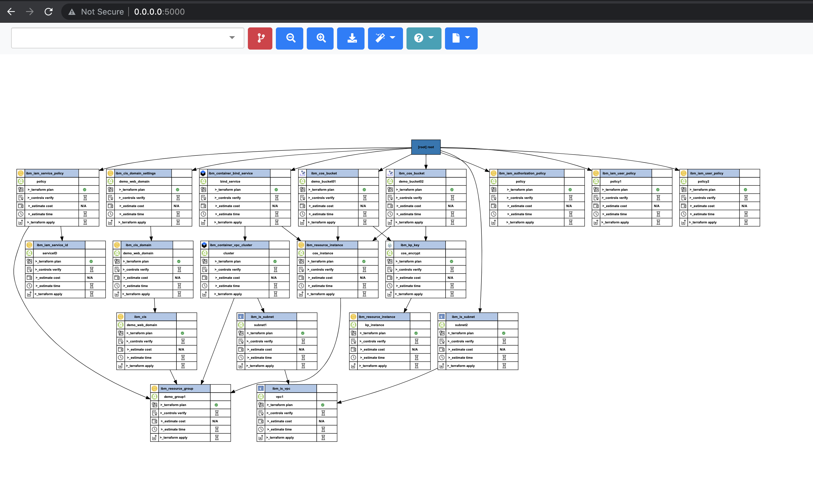Expand the empty resource search combo box
The height and width of the screenshot is (504, 813).
coord(128,38)
